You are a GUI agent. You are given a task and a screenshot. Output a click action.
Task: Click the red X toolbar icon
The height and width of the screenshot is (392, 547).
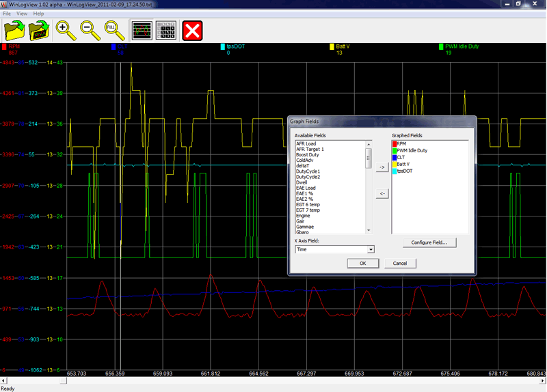(x=194, y=31)
